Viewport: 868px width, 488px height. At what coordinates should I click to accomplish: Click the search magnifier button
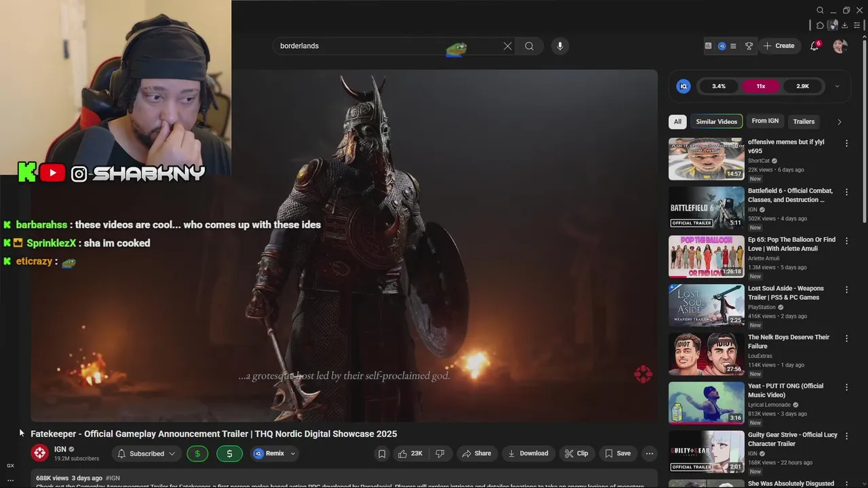click(x=529, y=46)
